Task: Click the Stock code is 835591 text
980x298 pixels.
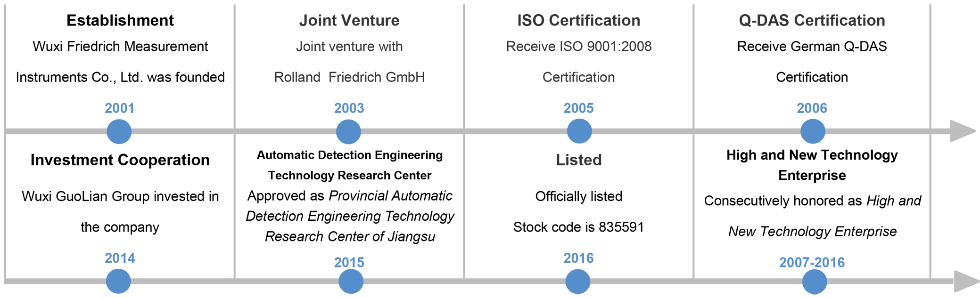Action: point(578,227)
